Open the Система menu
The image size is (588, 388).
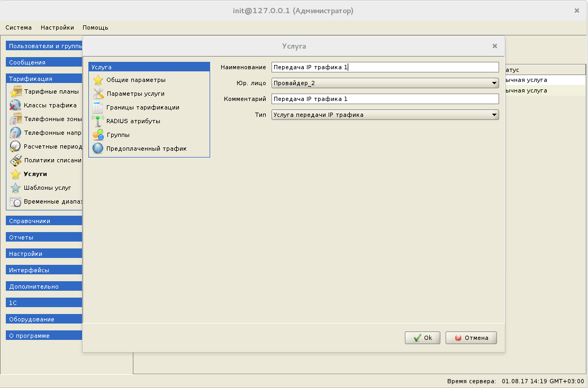click(x=19, y=27)
